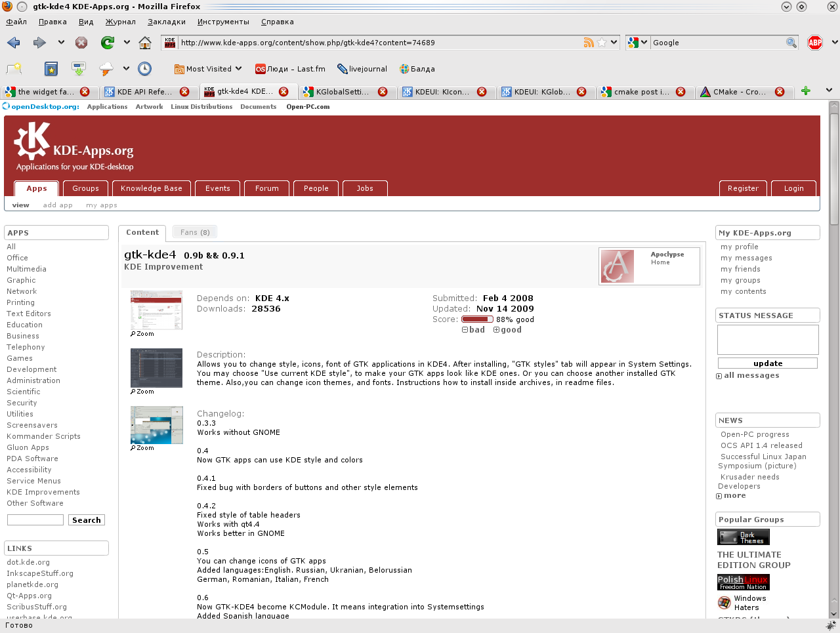Image resolution: width=840 pixels, height=633 pixels.
Task: Switch to the Fans (8) tab
Action: (195, 232)
